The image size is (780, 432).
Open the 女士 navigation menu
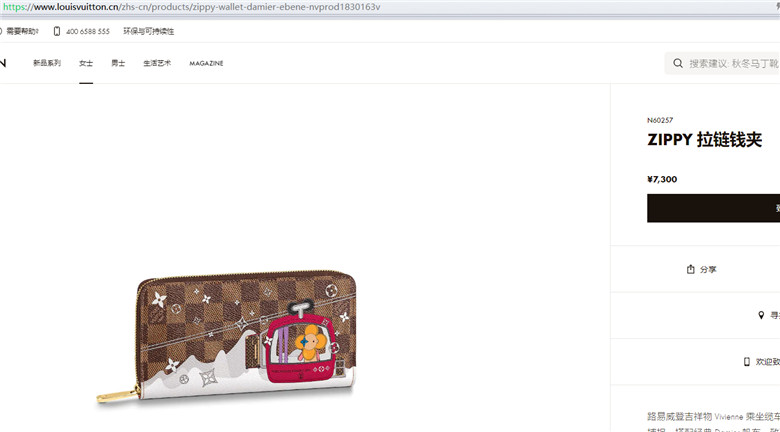[x=86, y=63]
